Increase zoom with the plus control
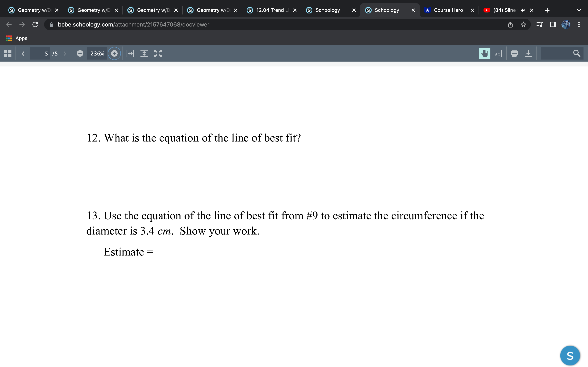This screenshot has height=367, width=588. pos(114,53)
